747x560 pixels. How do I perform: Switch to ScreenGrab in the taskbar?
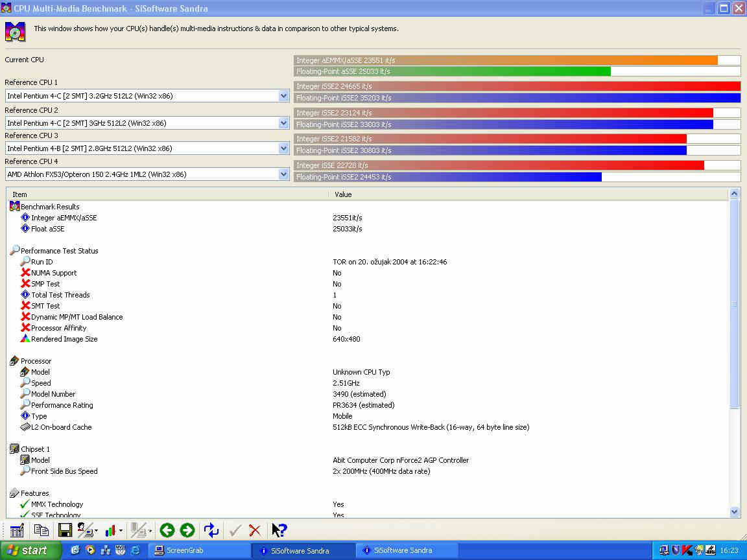tap(200, 550)
